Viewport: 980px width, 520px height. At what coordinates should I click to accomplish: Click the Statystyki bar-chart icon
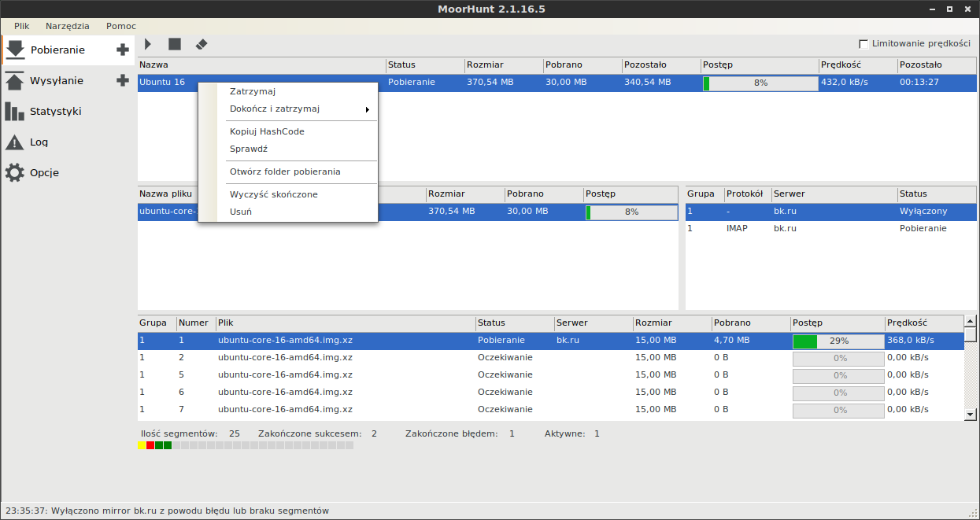click(15, 111)
